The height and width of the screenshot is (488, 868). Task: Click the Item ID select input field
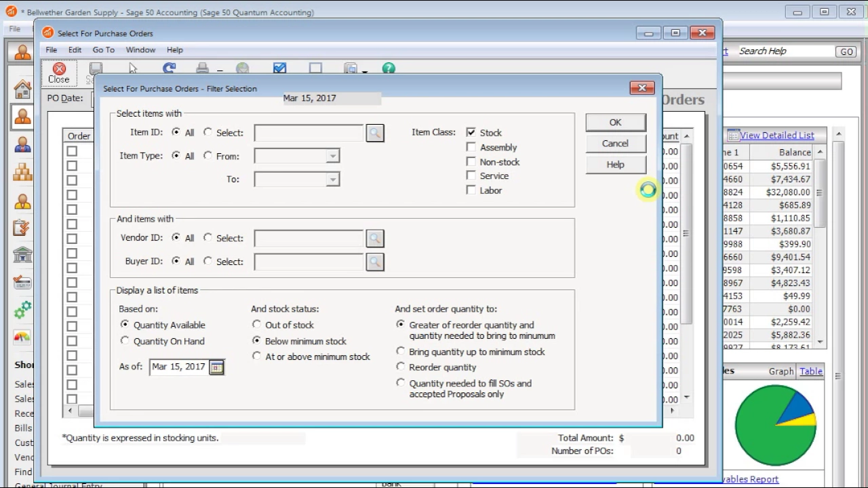click(309, 133)
